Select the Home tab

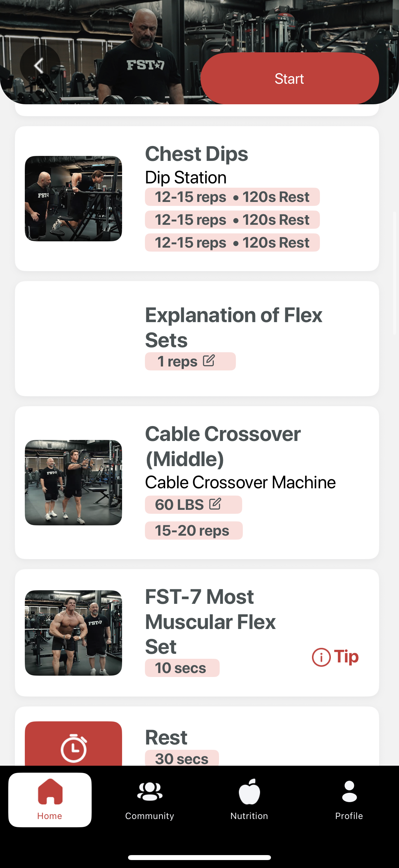pos(50,799)
